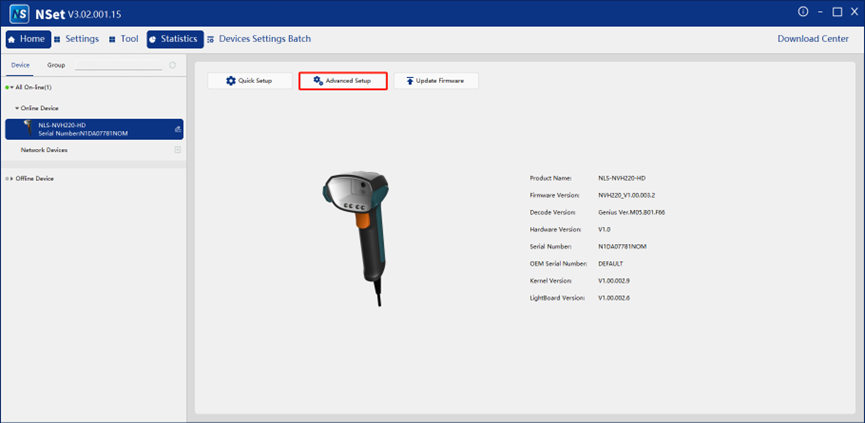865x423 pixels.
Task: Select the Group tab in sidebar
Action: tap(56, 65)
